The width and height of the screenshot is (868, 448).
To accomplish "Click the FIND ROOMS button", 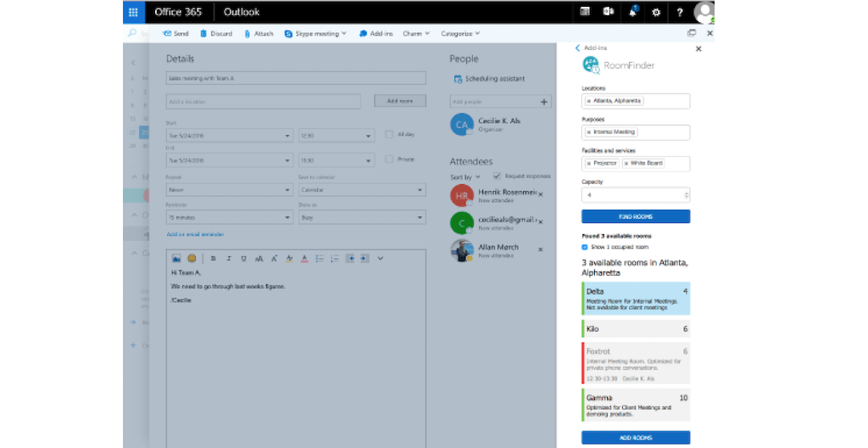I will tap(636, 216).
